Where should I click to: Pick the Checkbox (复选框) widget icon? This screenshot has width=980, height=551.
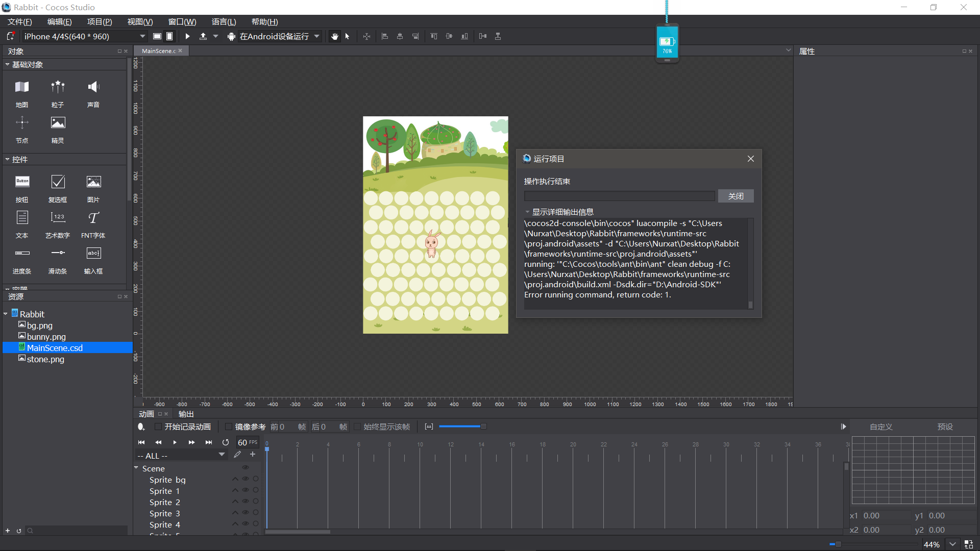click(x=58, y=182)
